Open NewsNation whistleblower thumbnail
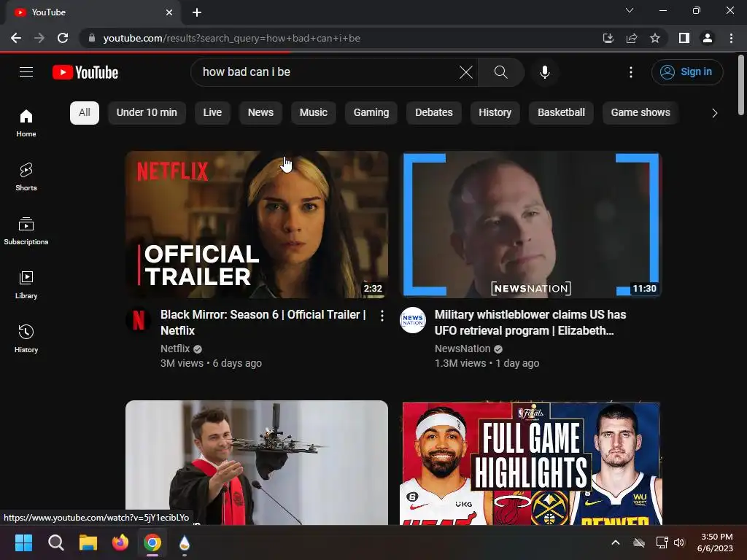This screenshot has width=747, height=560. tap(531, 225)
